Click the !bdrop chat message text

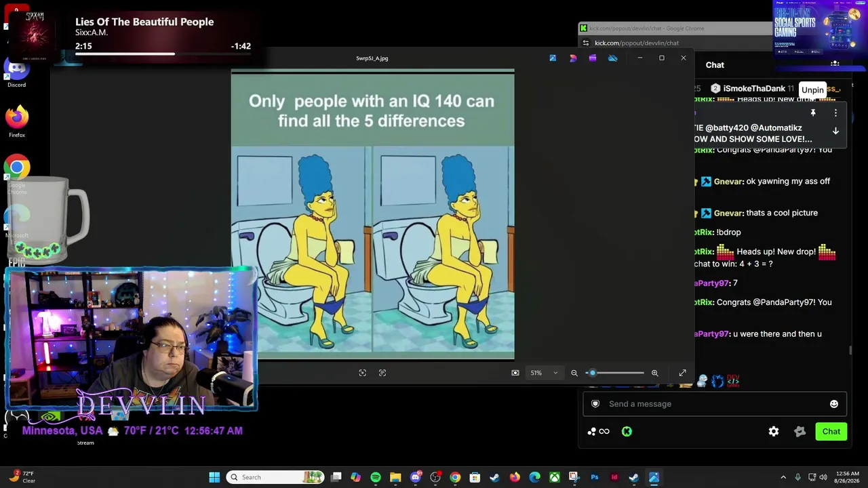(728, 232)
